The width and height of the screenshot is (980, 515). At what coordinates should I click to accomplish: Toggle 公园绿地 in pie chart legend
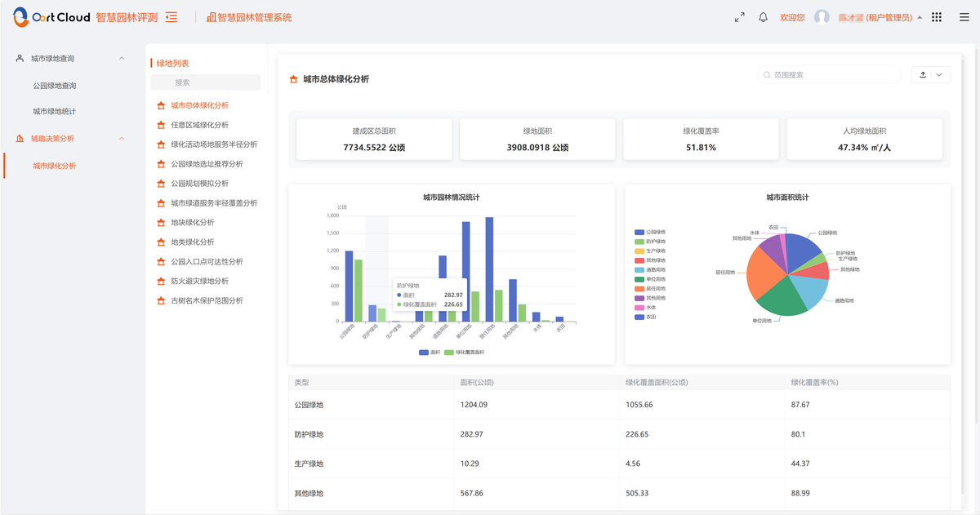[x=650, y=233]
